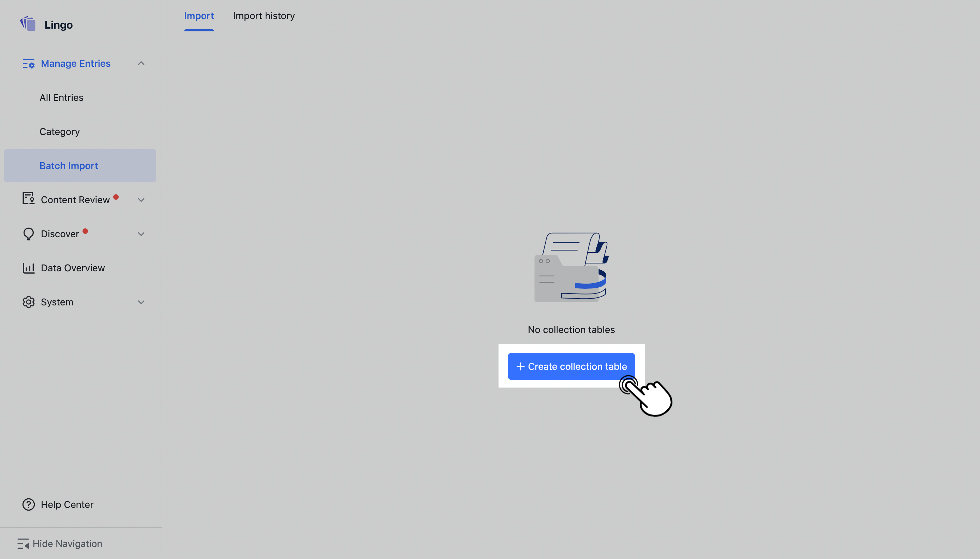The height and width of the screenshot is (559, 980).
Task: Switch to the Import history tab
Action: 264,16
